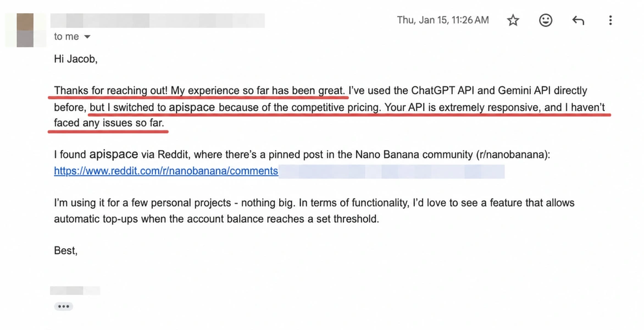
Task: Click the underlined "faced any issues so far." text
Action: [x=109, y=123]
